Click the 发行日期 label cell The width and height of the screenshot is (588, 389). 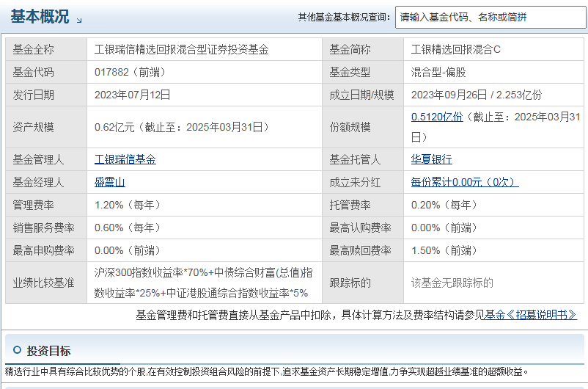(46, 95)
